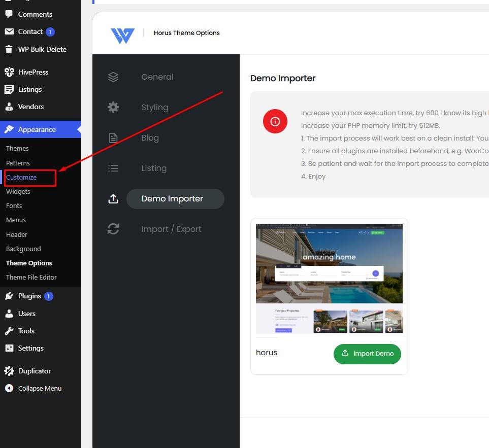Viewport: 489px width, 448px height.
Task: Click the Tools wrench icon
Action: 9,331
